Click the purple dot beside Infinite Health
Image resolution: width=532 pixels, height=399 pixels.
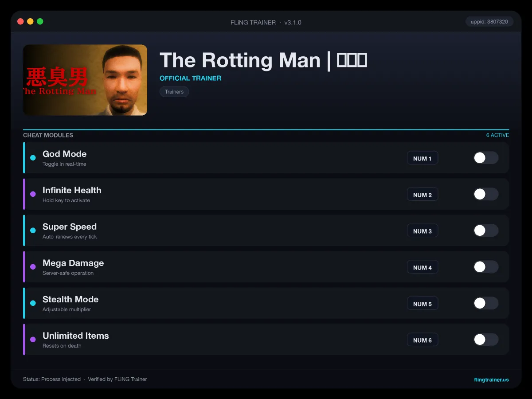[33, 194]
